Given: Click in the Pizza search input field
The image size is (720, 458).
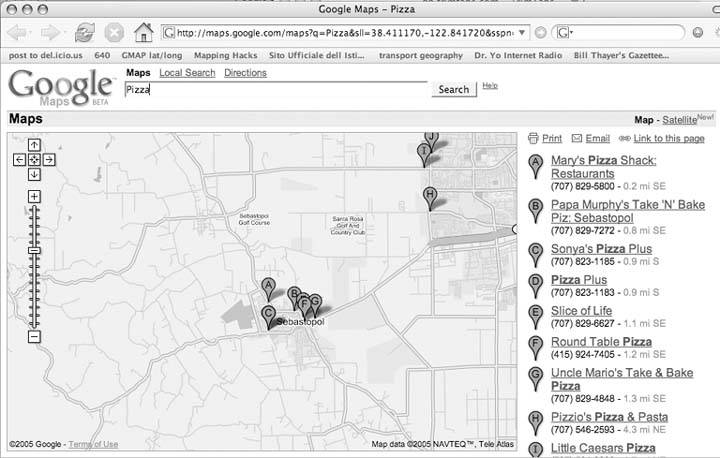Looking at the screenshot, I should coord(277,90).
